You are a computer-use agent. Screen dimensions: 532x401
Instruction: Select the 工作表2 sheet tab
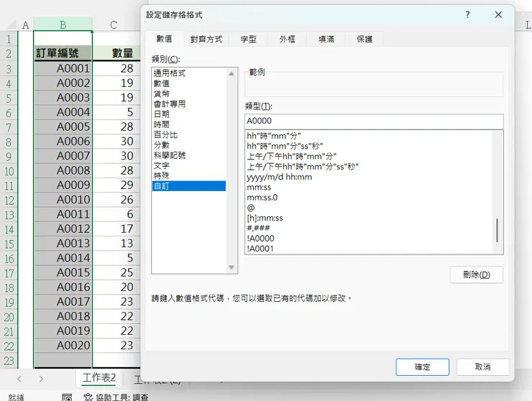coord(99,377)
